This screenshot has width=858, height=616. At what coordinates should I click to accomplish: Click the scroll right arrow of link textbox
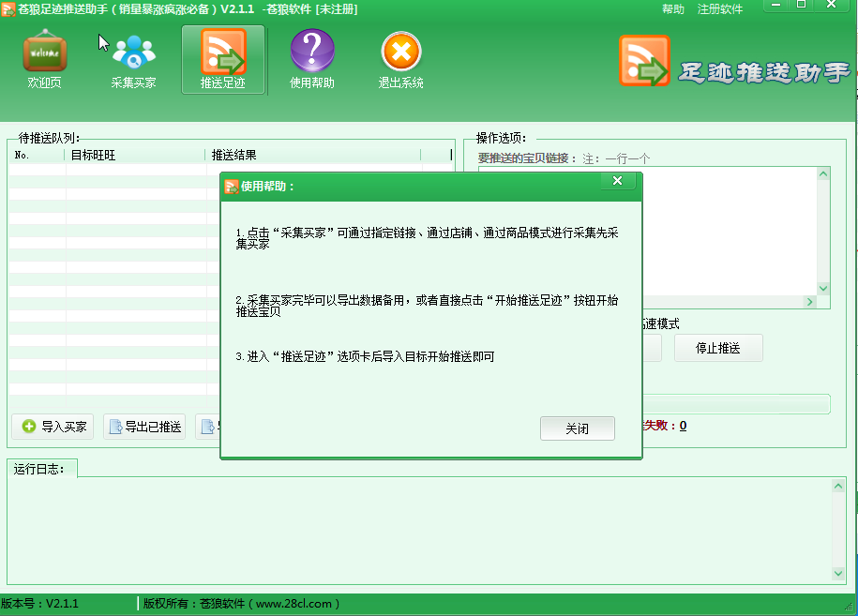click(810, 302)
